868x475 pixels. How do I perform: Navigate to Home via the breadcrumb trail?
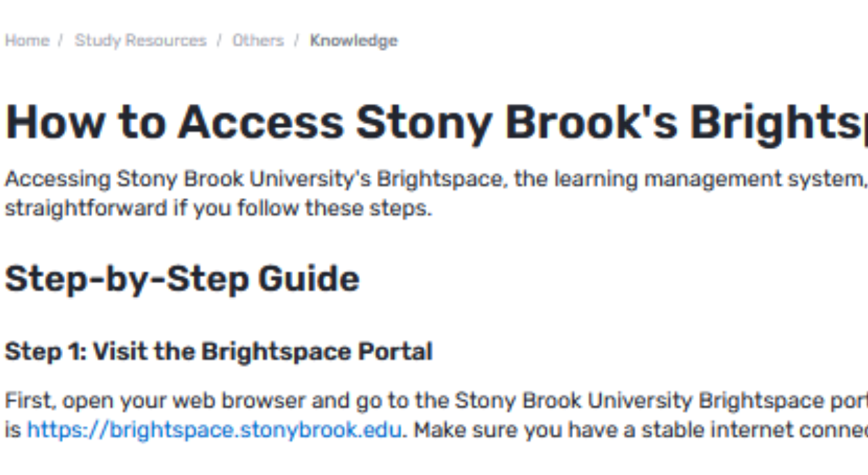(x=26, y=40)
